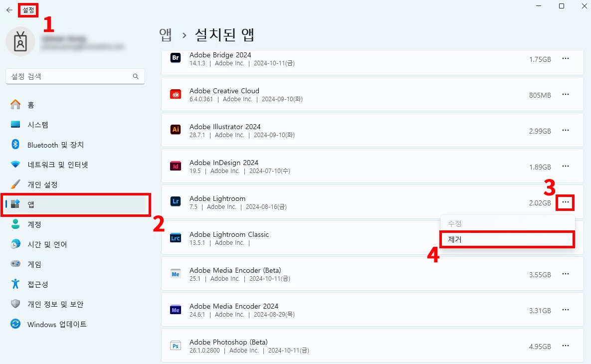Image resolution: width=591 pixels, height=364 pixels.
Task: Click the Adobe Creative Cloud name
Action: click(x=224, y=91)
